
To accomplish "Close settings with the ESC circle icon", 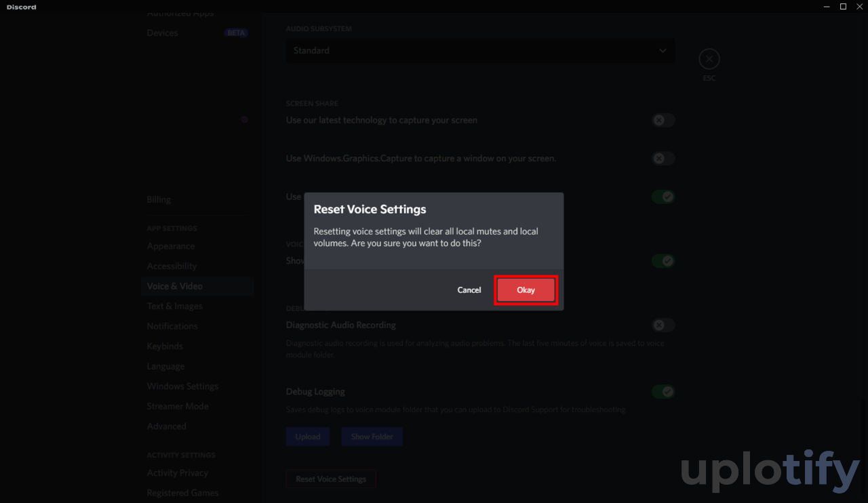I will click(709, 60).
